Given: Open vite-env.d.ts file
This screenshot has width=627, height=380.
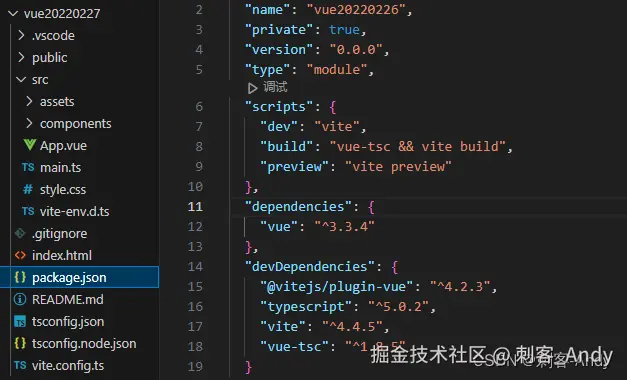Looking at the screenshot, I should pyautogui.click(x=74, y=211).
